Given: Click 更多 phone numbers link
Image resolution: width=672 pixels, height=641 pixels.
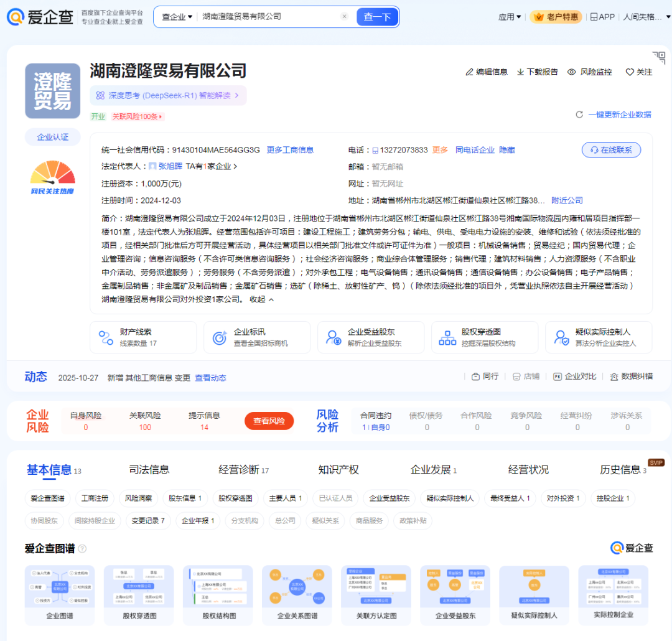Looking at the screenshot, I should [x=440, y=149].
